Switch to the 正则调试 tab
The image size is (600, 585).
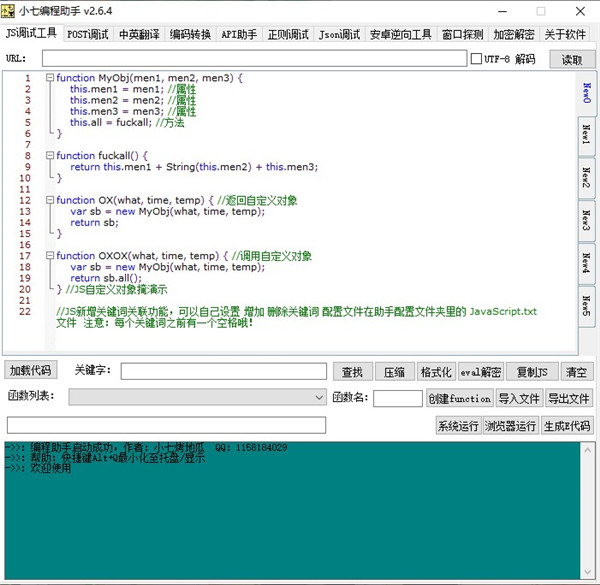[x=288, y=34]
